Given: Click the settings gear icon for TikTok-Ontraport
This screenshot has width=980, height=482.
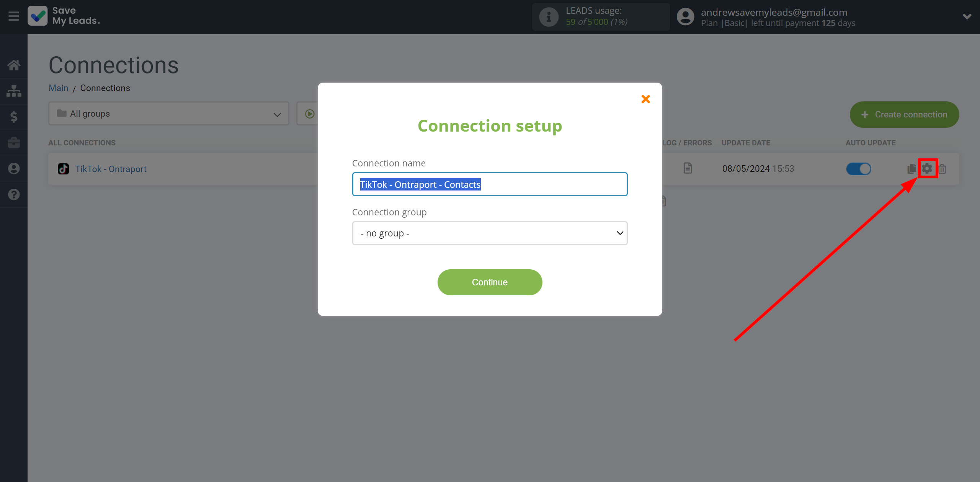Looking at the screenshot, I should (x=927, y=169).
